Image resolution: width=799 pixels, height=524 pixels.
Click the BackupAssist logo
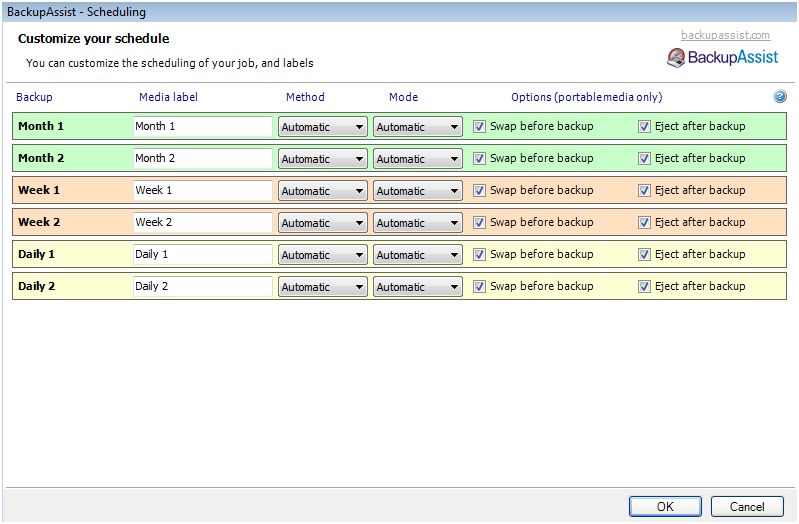pyautogui.click(x=723, y=58)
